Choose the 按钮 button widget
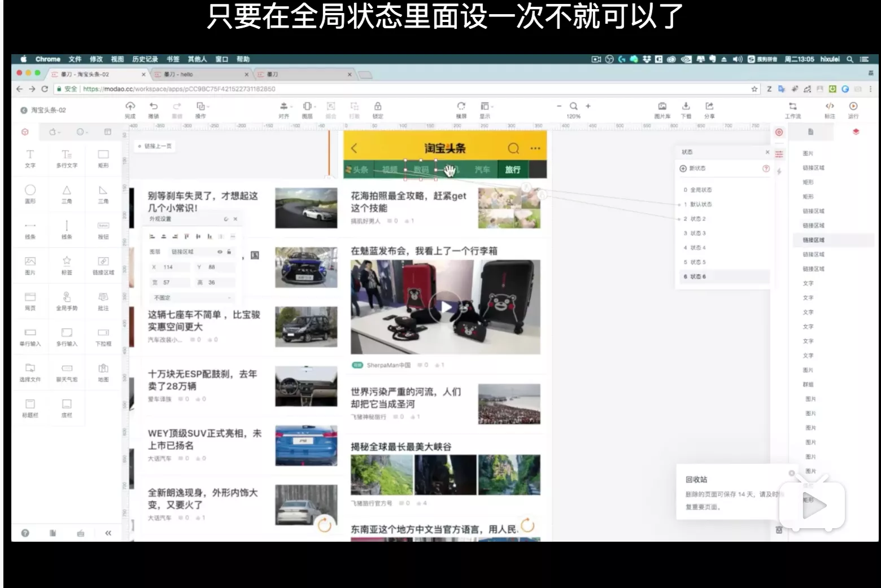This screenshot has width=881, height=588. (x=103, y=230)
